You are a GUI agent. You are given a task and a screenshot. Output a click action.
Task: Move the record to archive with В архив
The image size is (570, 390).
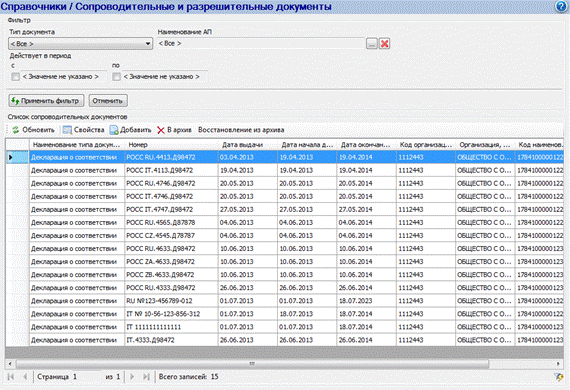tap(174, 130)
